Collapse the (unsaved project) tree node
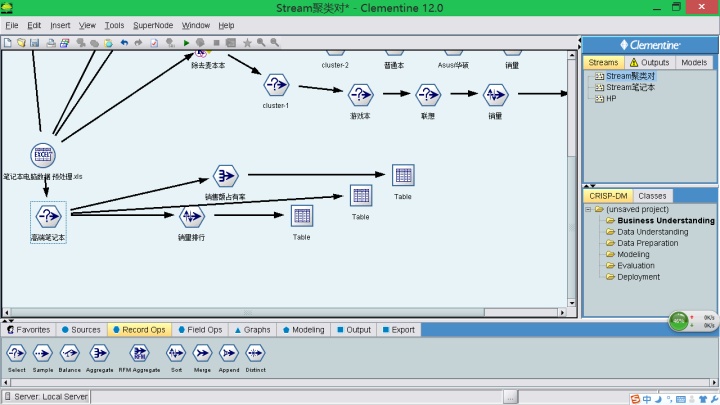720x405 pixels. point(588,209)
